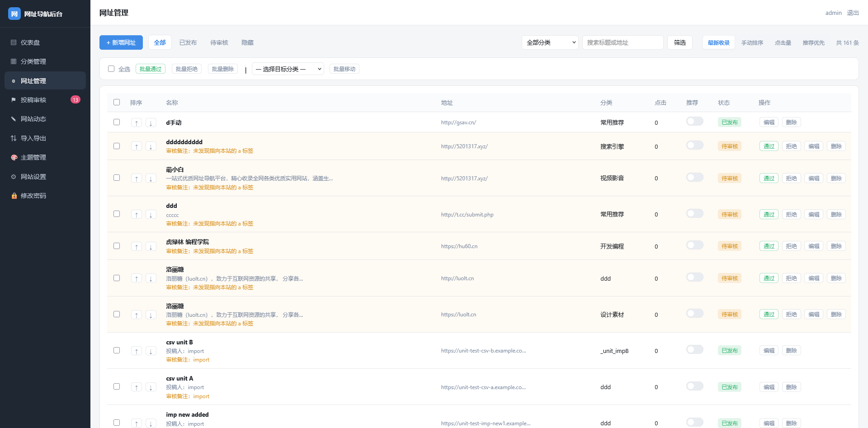The width and height of the screenshot is (868, 428).
Task: Click the 网 logo icon in sidebar header
Action: coord(14,14)
